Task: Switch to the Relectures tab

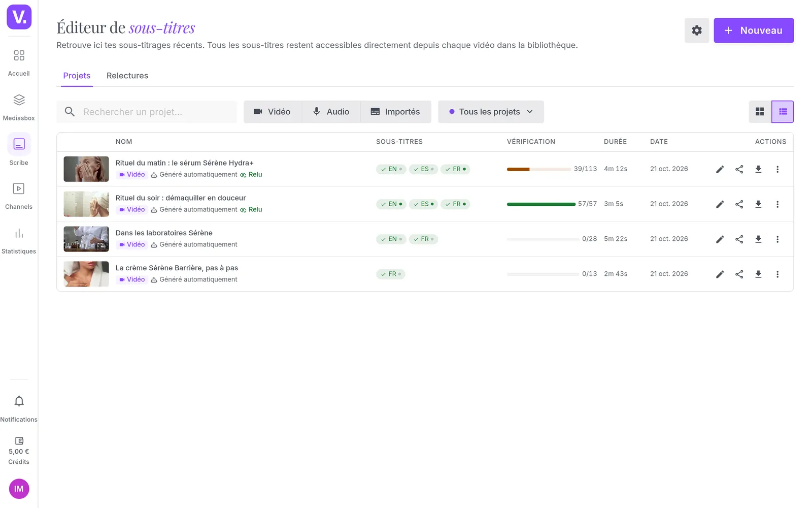Action: 127,76
